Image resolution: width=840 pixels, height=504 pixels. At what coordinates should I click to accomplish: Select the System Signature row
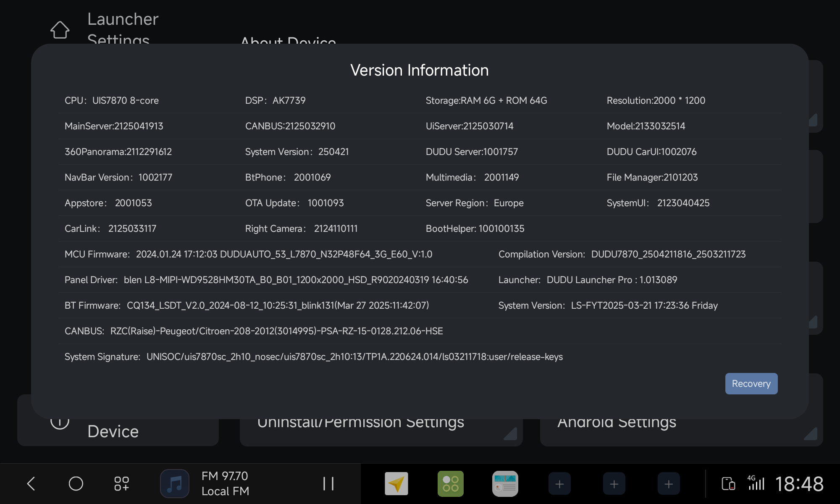[x=314, y=357]
